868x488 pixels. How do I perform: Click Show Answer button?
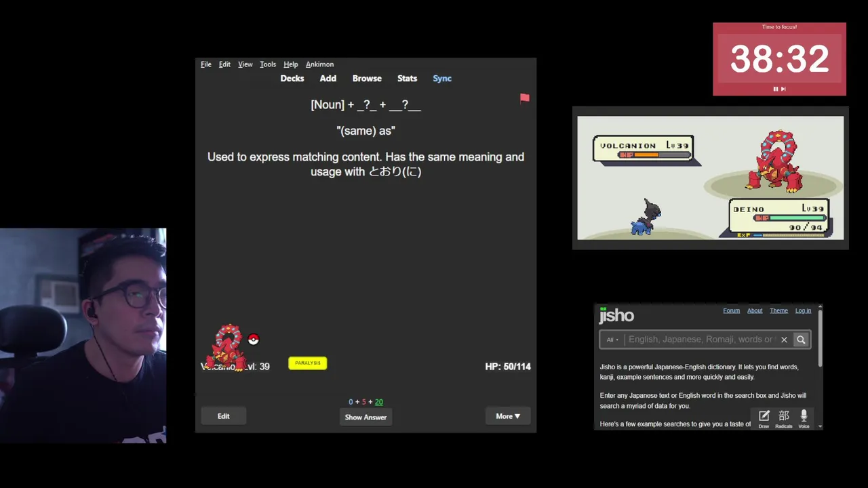366,417
